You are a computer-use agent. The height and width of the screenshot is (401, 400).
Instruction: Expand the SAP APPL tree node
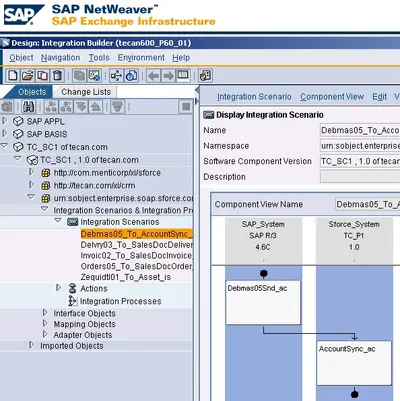(5, 121)
